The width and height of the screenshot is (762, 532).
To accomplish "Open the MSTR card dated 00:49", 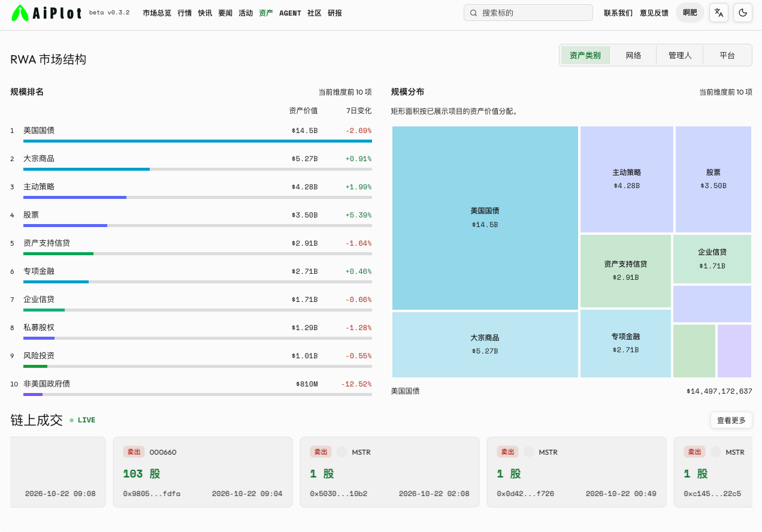I will tap(576, 472).
